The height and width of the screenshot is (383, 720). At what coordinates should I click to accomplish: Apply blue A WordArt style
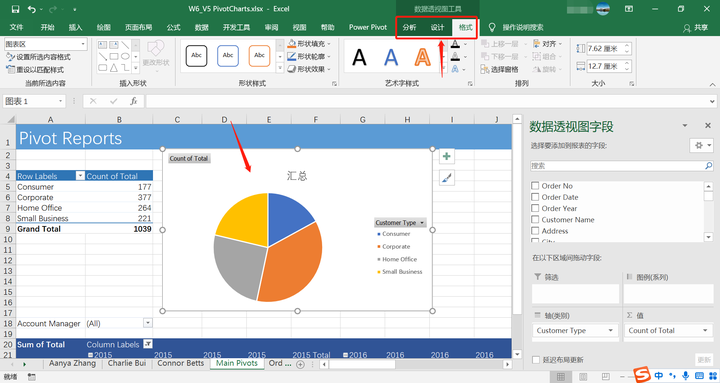(391, 58)
